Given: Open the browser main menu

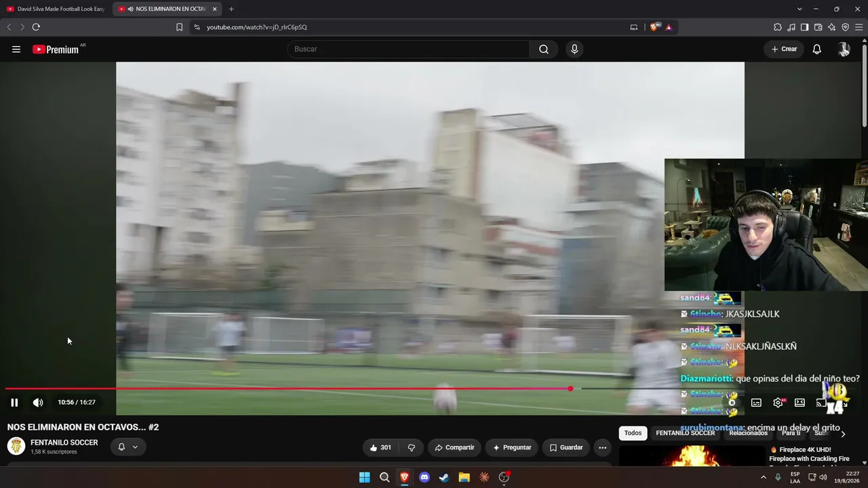Looking at the screenshot, I should (x=859, y=27).
